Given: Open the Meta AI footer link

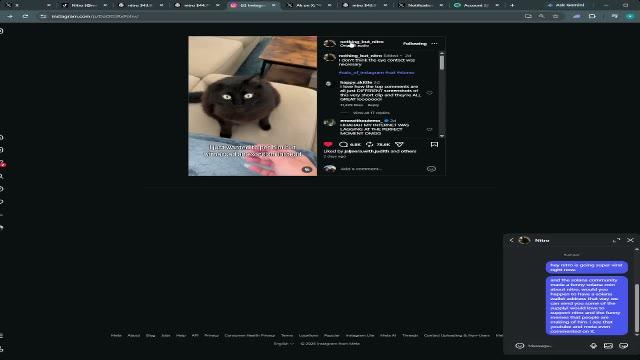Looking at the screenshot, I should 388,336.
